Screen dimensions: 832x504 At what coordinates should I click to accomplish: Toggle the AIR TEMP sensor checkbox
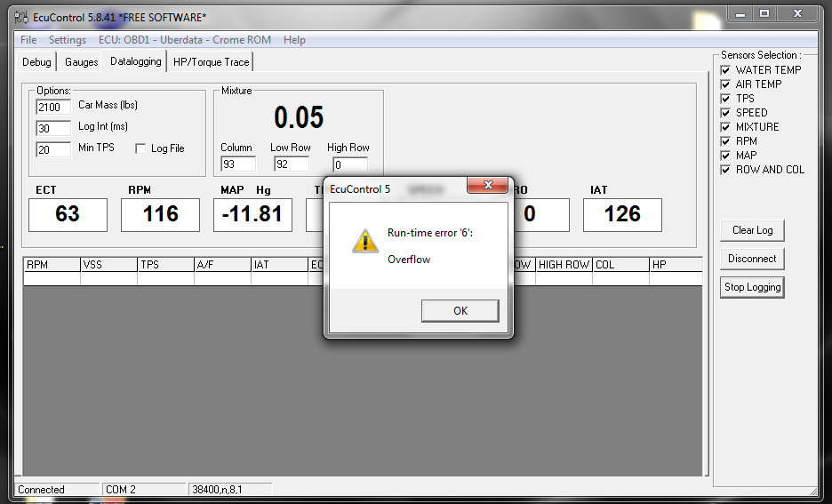[x=725, y=84]
